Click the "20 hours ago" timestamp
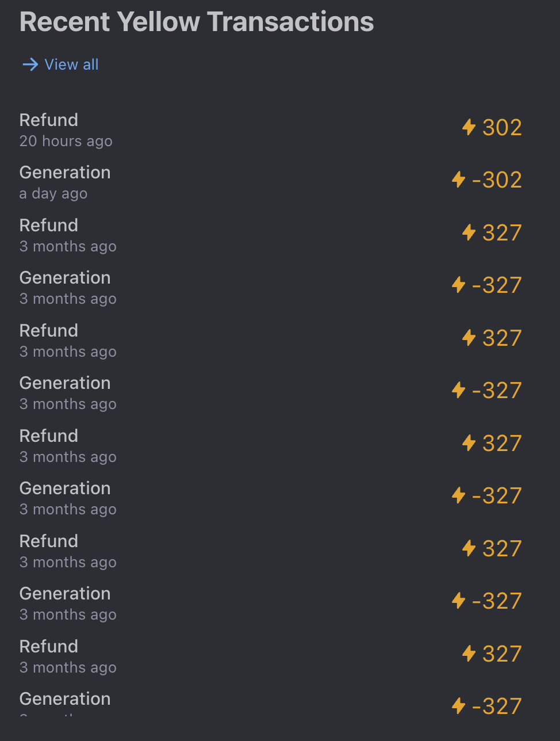This screenshot has height=741, width=560. pos(66,142)
